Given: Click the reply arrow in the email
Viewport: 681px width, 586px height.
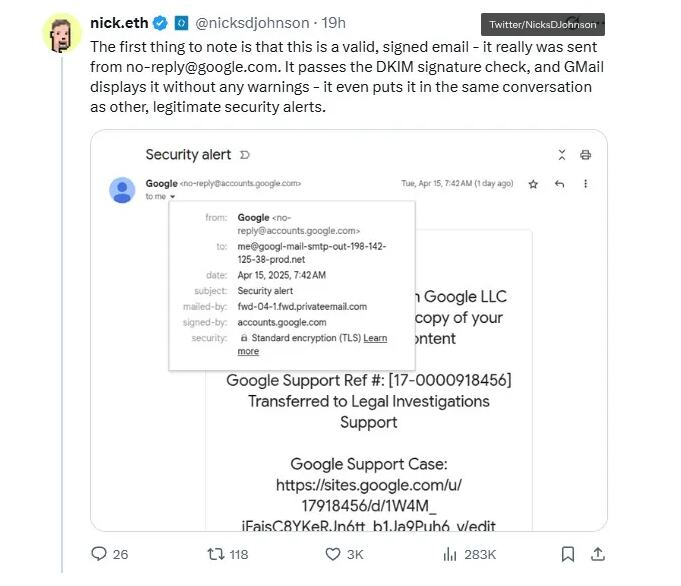Looking at the screenshot, I should (x=559, y=184).
